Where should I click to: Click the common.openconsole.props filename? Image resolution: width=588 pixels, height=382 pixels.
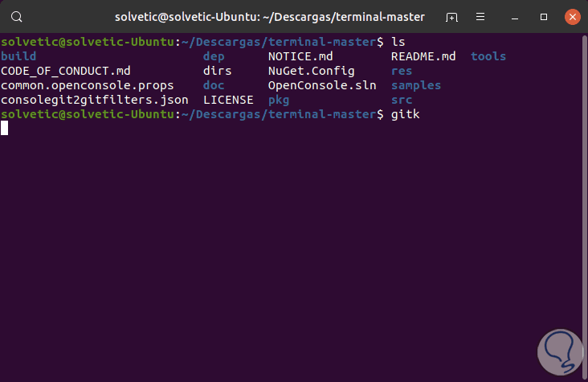[x=88, y=85]
